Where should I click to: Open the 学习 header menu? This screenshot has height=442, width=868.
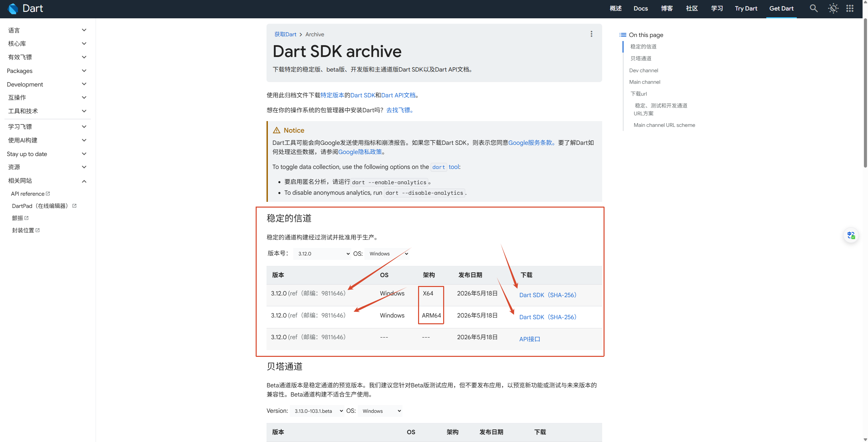coord(717,8)
